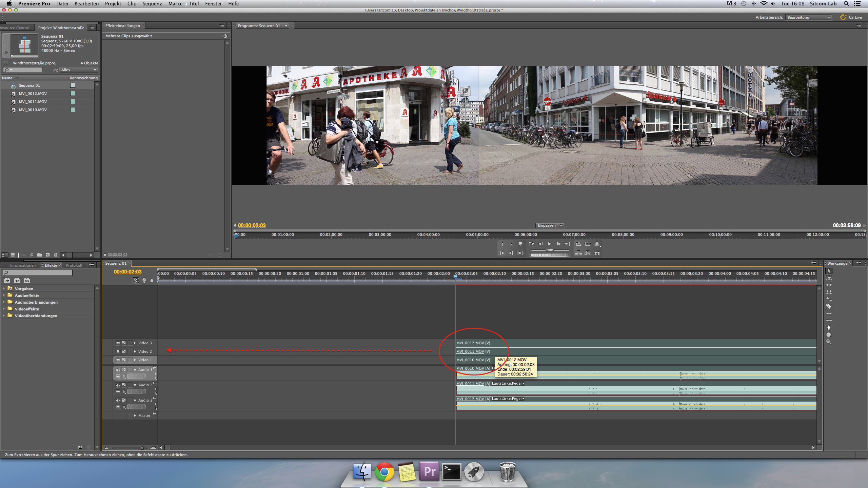Select the Pen tool in Werkzeuge
868x488 pixels.
(x=829, y=328)
